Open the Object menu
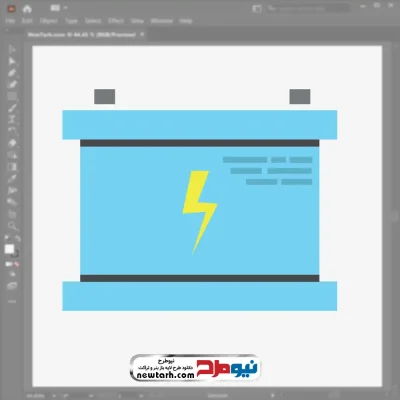Screen dimensions: 400x400 49,21
